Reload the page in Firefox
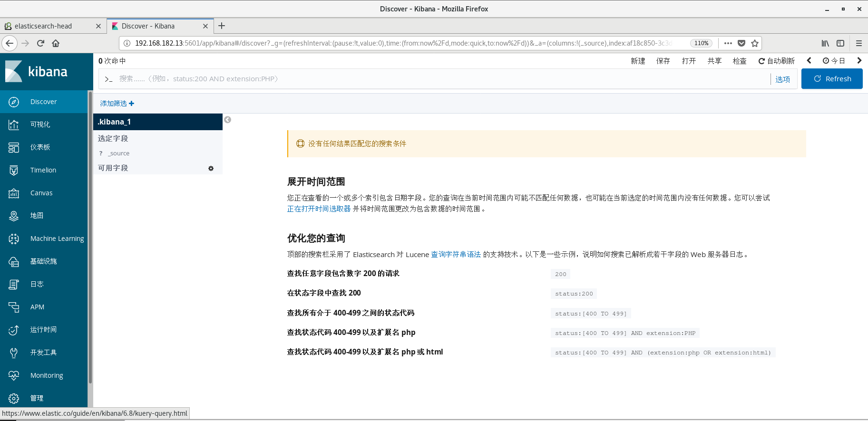 (40, 43)
